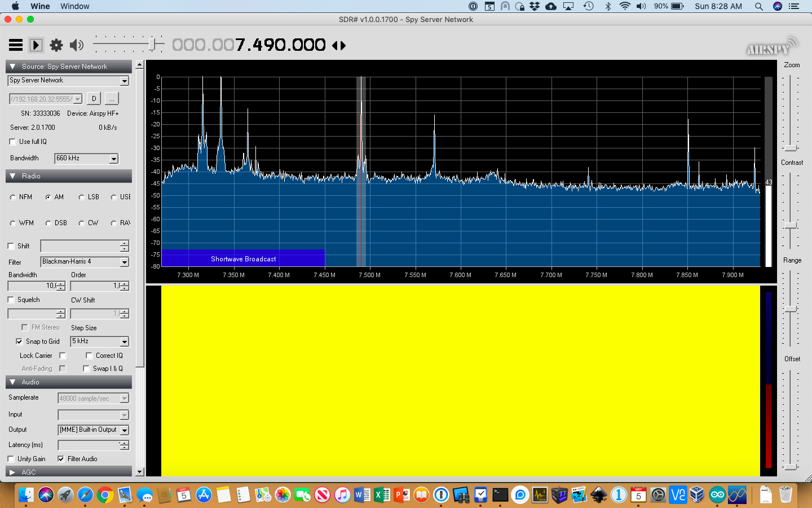Viewport: 812px width, 508px height.
Task: Adjust the Range slider
Action: (791, 309)
